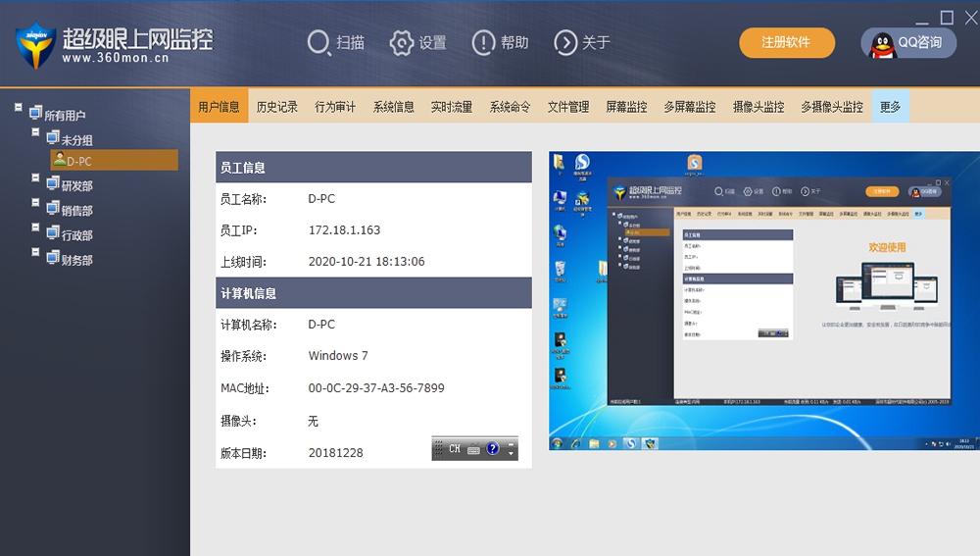Click the 注册软件 button
Image resolution: width=980 pixels, height=556 pixels.
pos(786,42)
